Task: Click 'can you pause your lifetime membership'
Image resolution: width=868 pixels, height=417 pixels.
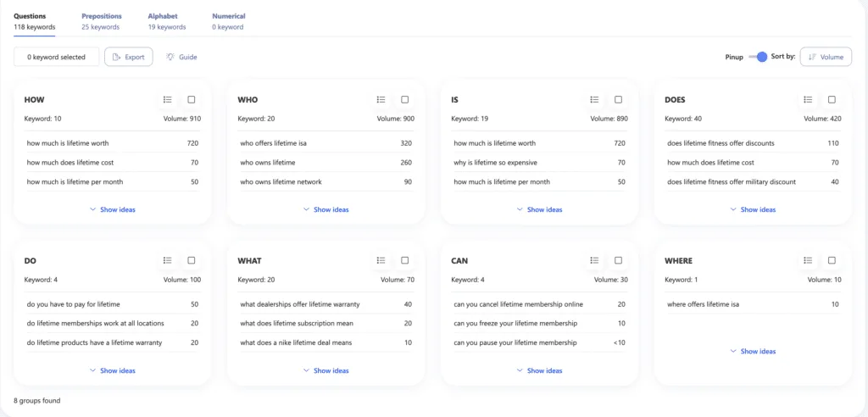Action: (515, 342)
